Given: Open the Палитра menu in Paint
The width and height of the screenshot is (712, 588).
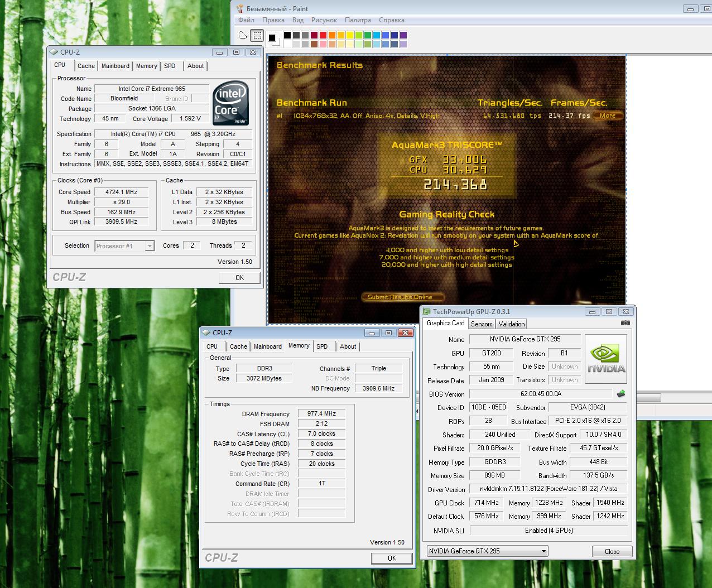Looking at the screenshot, I should 358,20.
